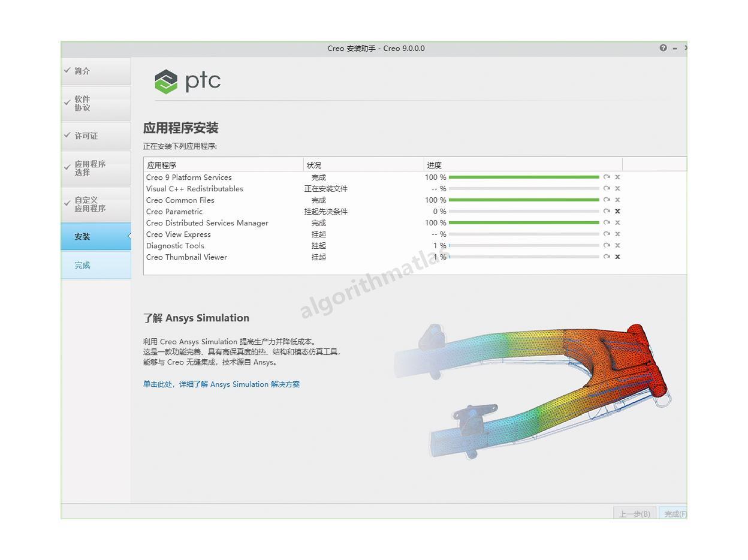Click retry icon for Creo View Express
The image size is (748, 560).
click(607, 234)
